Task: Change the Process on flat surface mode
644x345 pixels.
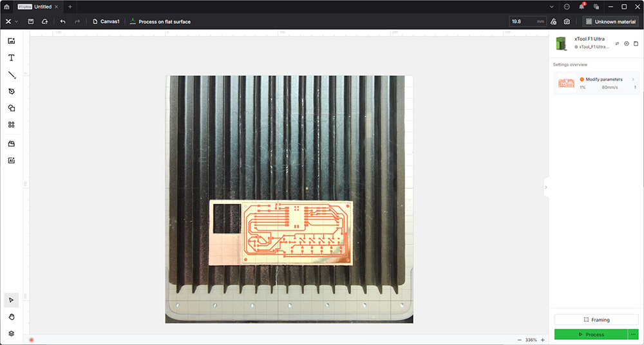Action: [160, 21]
